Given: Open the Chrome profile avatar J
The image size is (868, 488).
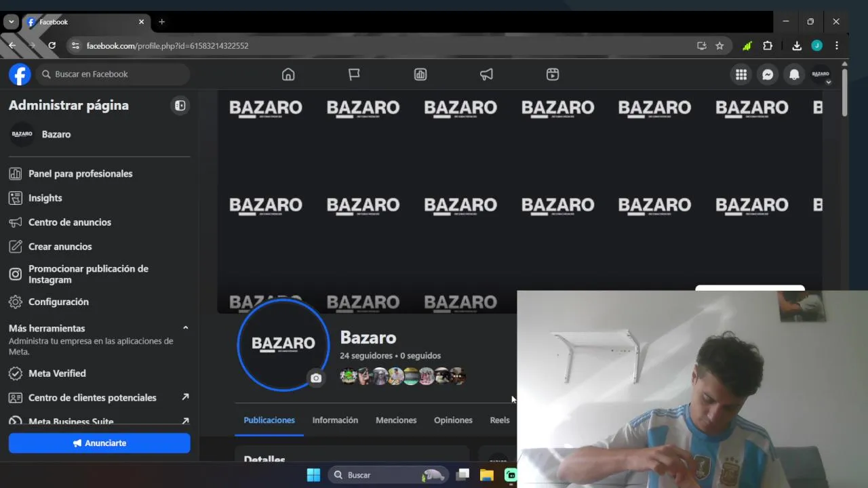Looking at the screenshot, I should click(816, 45).
